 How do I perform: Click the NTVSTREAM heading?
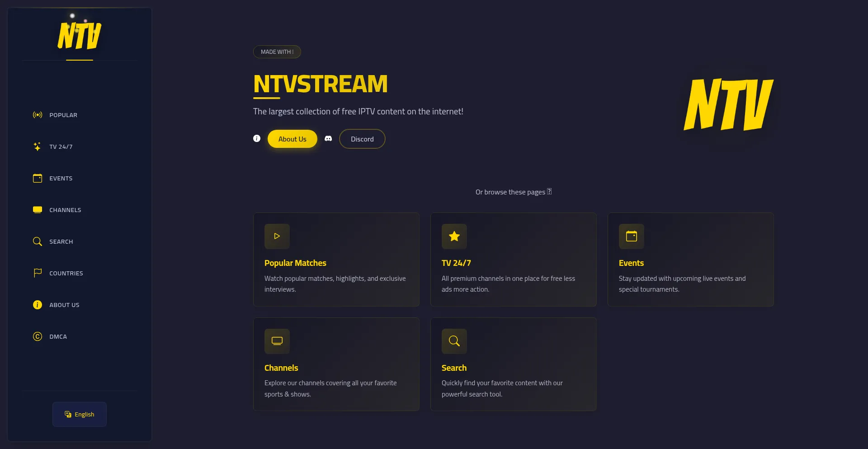[321, 84]
